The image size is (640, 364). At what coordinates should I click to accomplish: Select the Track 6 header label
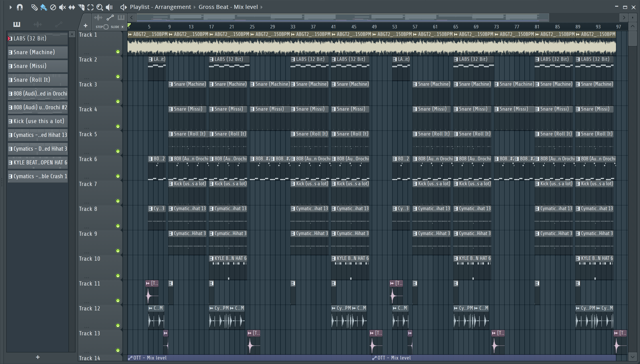click(88, 159)
